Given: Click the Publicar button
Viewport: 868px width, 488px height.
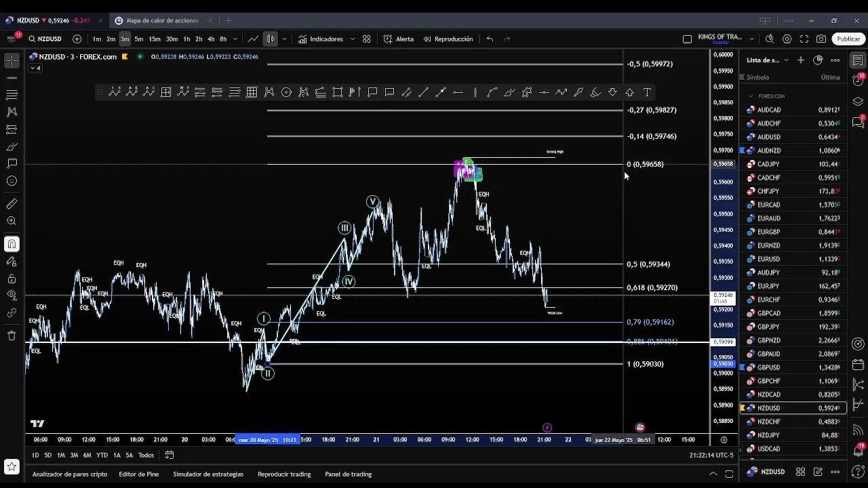Looking at the screenshot, I should click(x=848, y=39).
